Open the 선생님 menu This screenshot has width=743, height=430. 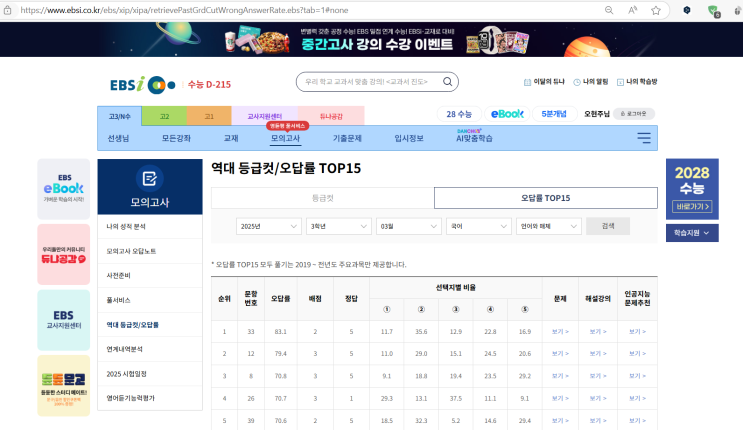(x=118, y=138)
